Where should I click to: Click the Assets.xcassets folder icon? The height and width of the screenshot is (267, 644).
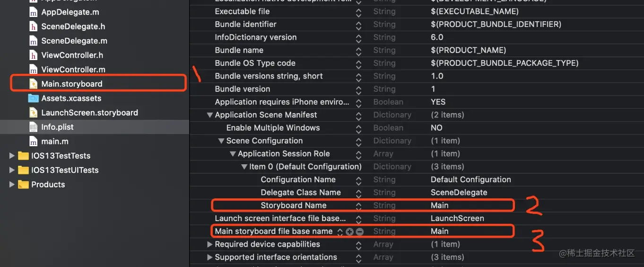click(x=33, y=98)
